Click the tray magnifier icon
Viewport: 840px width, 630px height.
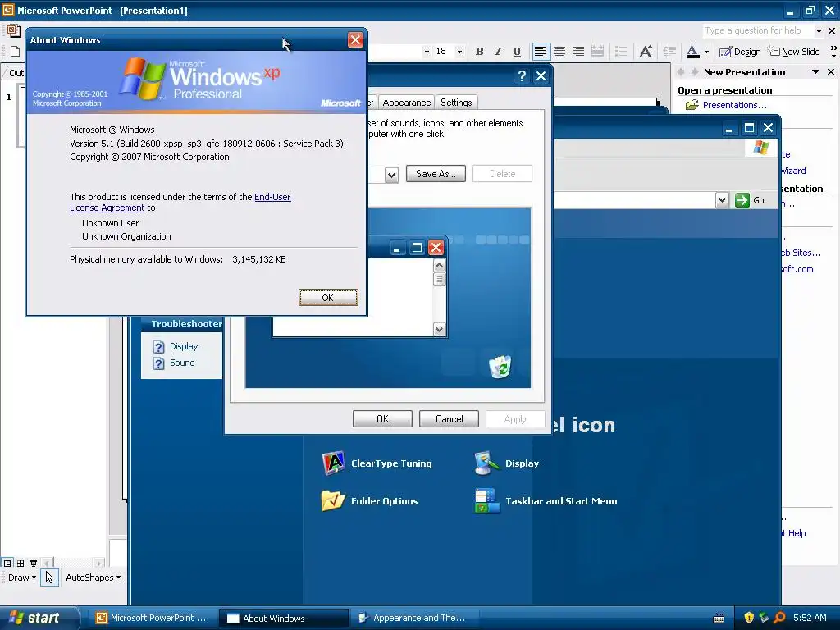779,618
